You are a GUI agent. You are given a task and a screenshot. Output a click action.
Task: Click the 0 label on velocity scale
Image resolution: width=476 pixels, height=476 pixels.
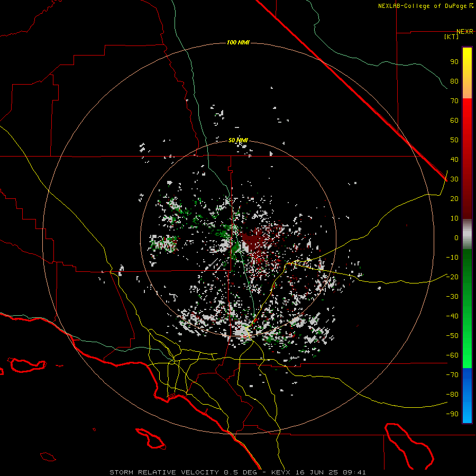coord(456,238)
